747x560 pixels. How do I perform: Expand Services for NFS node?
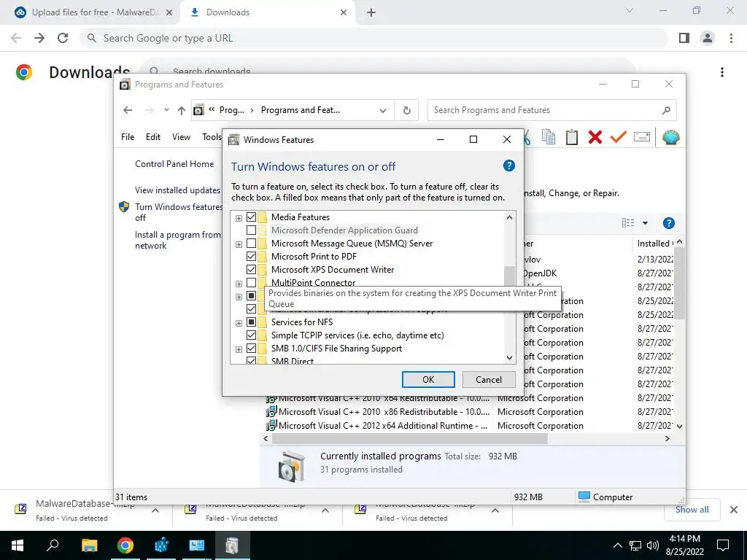[x=239, y=323]
